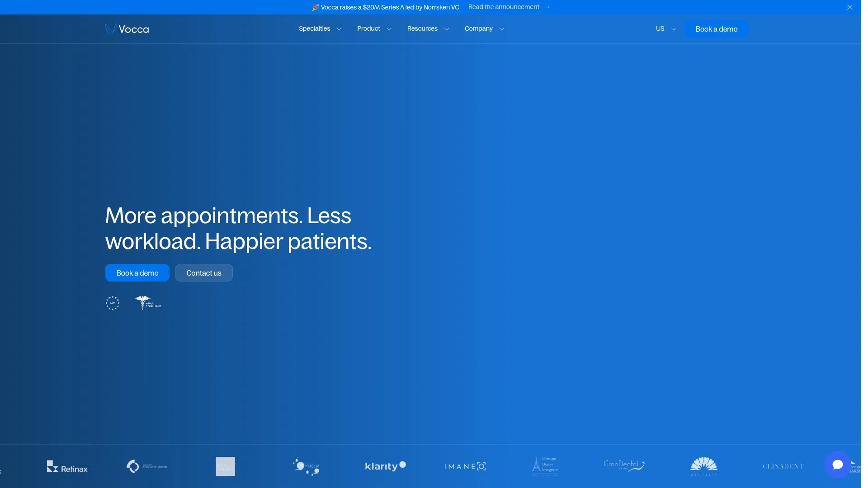Click the GDPR stars badge
The width and height of the screenshot is (868, 488).
(x=113, y=303)
